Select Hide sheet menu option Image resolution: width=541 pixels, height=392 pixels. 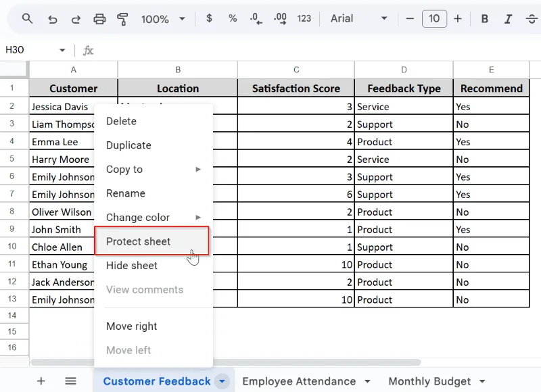[x=154, y=266]
